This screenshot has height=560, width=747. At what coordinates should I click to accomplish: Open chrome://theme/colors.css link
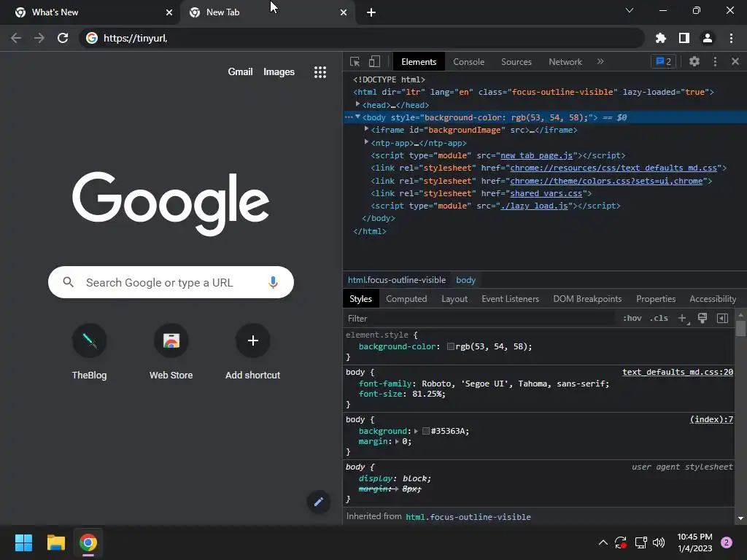pyautogui.click(x=606, y=181)
